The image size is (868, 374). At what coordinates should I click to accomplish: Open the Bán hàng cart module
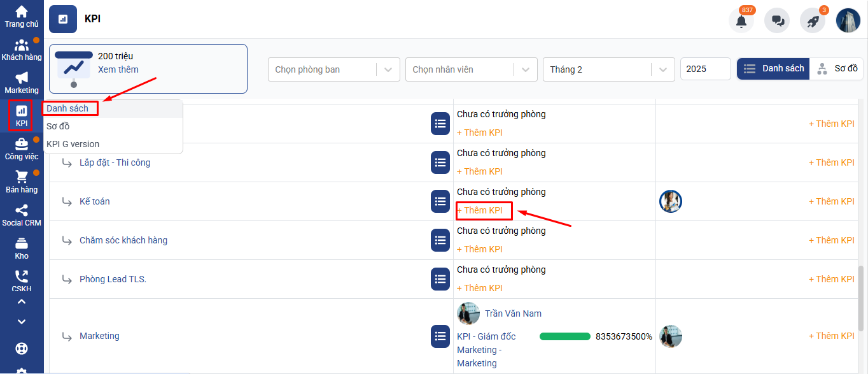click(x=22, y=182)
